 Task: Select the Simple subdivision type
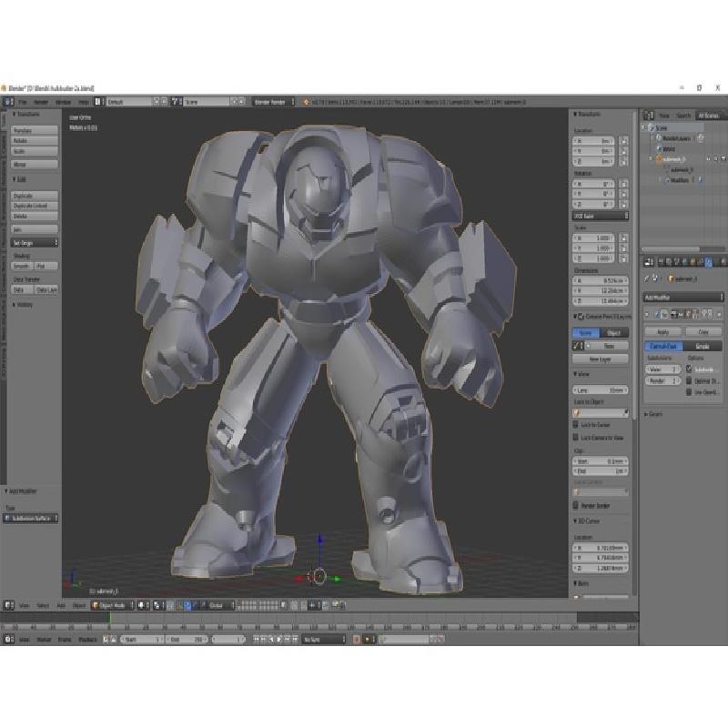coord(703,346)
